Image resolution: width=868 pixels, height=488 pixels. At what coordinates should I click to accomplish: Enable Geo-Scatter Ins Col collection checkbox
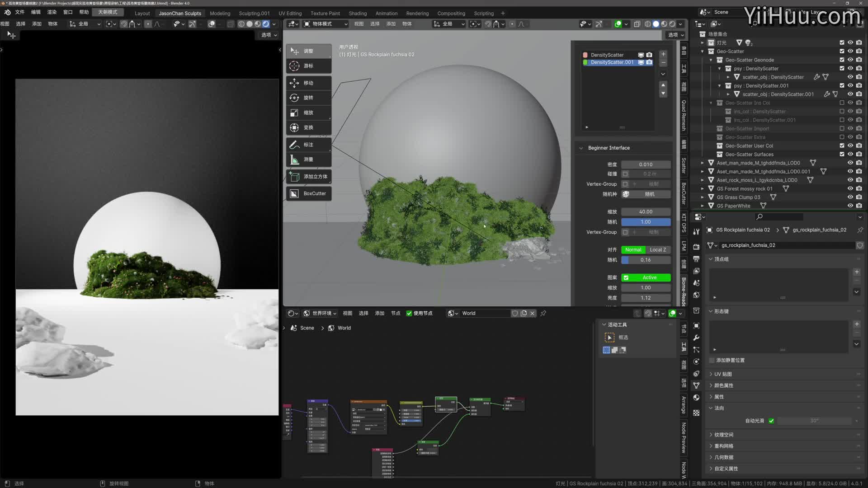click(x=842, y=103)
